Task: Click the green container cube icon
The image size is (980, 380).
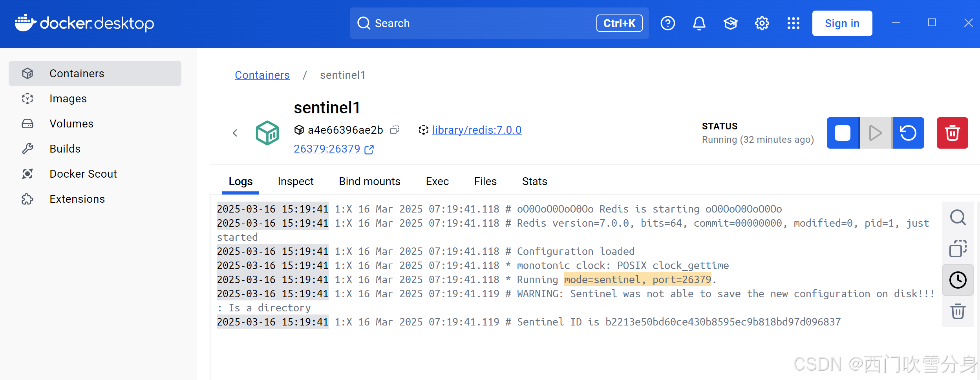Action: point(267,133)
